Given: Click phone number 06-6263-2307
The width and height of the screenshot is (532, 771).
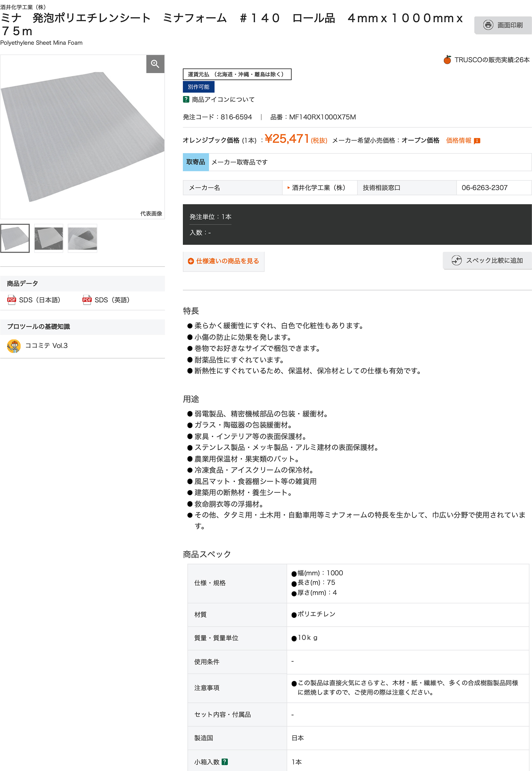Looking at the screenshot, I should [484, 187].
